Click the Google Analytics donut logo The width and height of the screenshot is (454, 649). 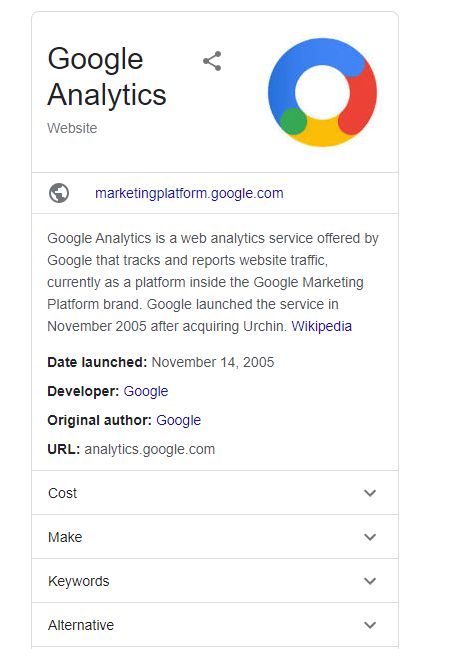pyautogui.click(x=322, y=92)
